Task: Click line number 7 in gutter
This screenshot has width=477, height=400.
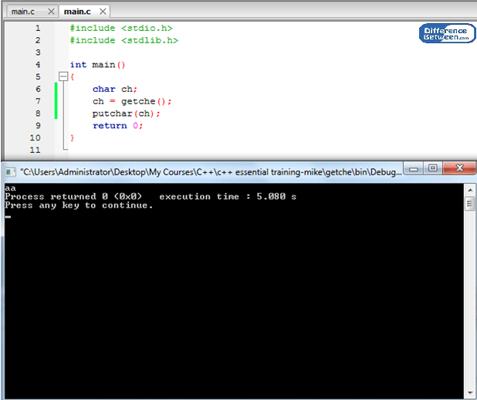Action: pos(38,101)
